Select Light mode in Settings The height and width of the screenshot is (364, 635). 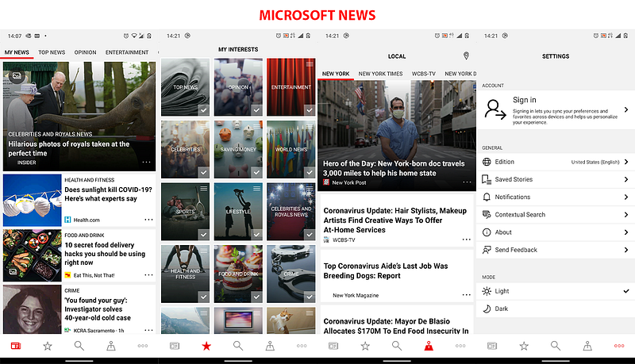[556, 291]
